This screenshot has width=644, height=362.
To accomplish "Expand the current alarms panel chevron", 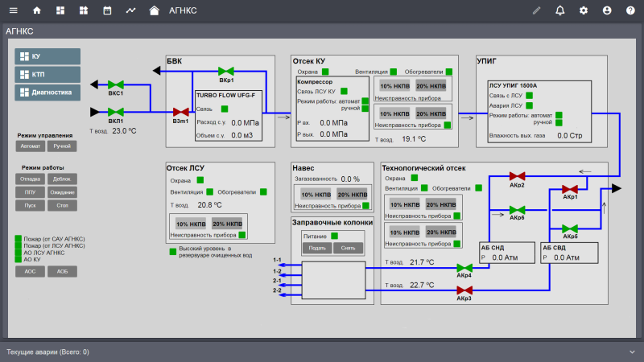I will [x=632, y=352].
